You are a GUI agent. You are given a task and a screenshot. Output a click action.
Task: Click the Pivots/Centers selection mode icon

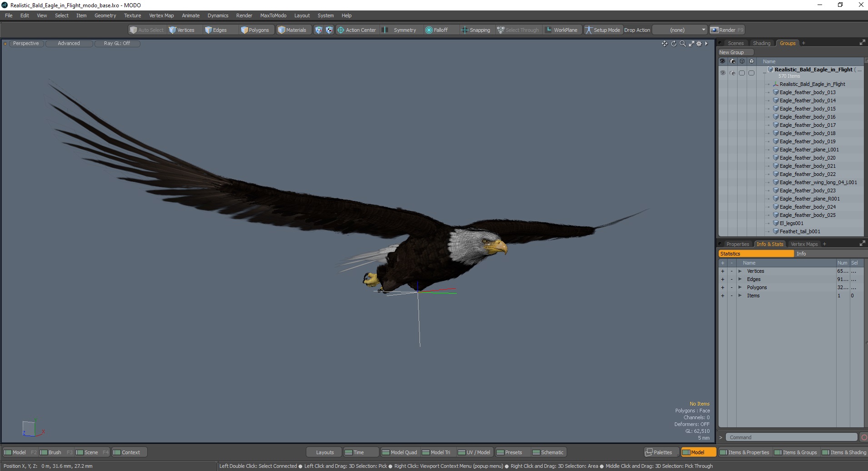pyautogui.click(x=329, y=30)
